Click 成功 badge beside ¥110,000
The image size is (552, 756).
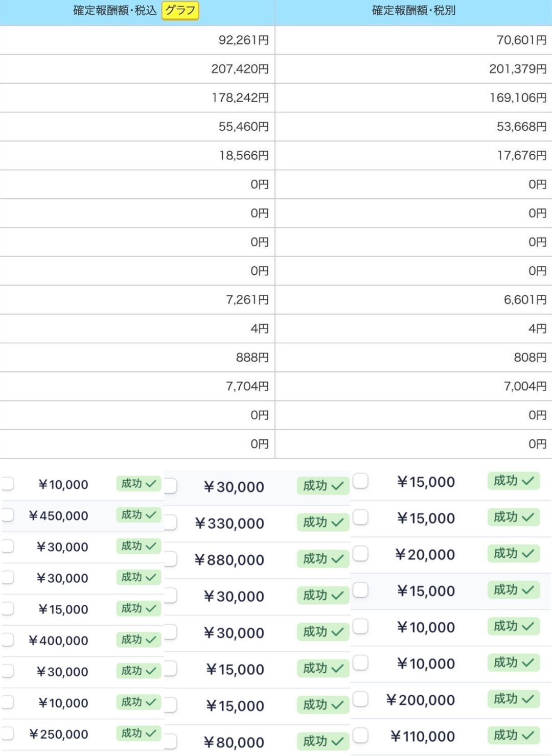pos(514,735)
